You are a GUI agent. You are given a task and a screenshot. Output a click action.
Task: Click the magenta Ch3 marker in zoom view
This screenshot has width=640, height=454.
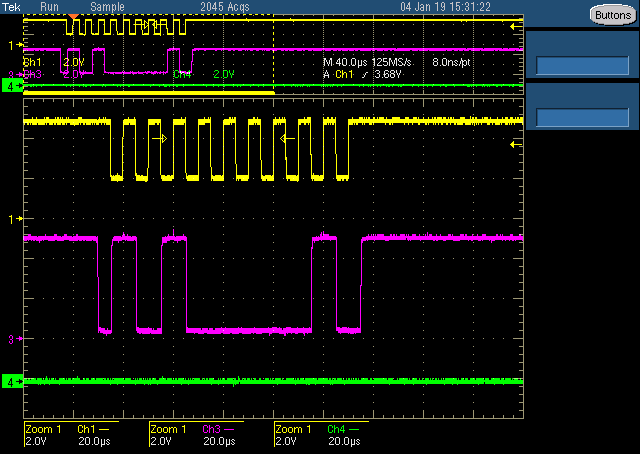point(16,338)
